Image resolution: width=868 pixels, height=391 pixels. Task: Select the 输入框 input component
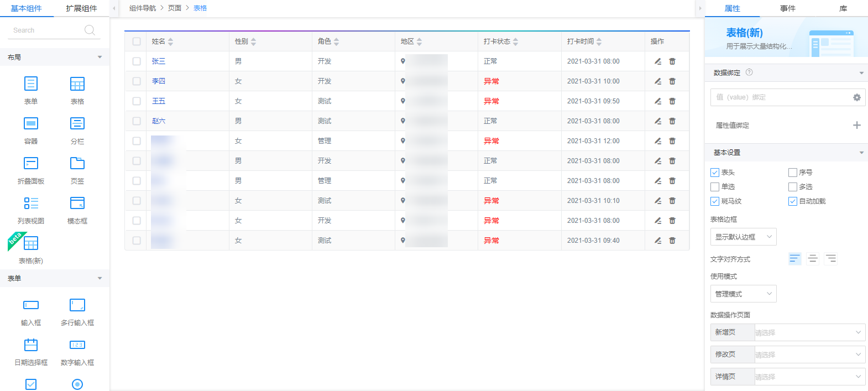[x=31, y=305]
